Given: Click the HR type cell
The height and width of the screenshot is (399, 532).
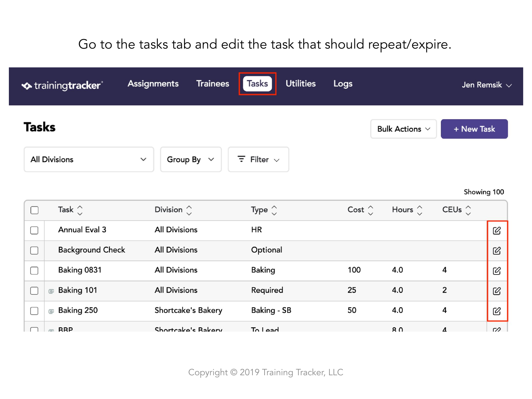Looking at the screenshot, I should pyautogui.click(x=256, y=230).
